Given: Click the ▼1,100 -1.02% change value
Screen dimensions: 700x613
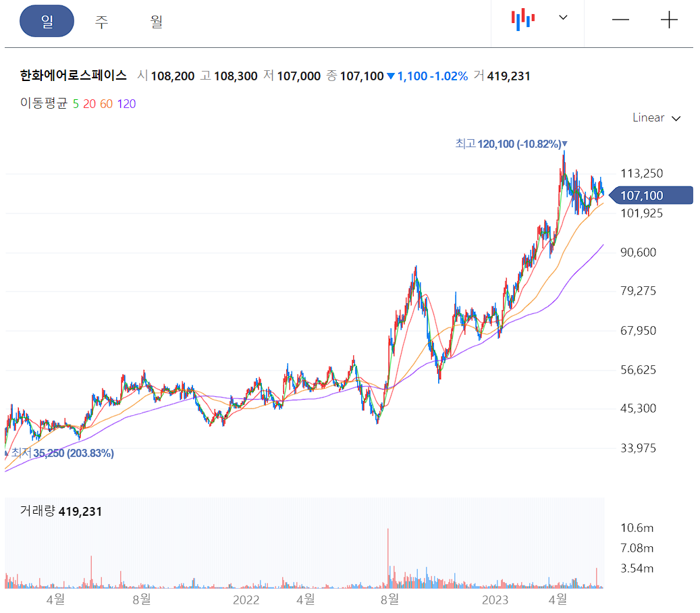Looking at the screenshot, I should coord(427,76).
